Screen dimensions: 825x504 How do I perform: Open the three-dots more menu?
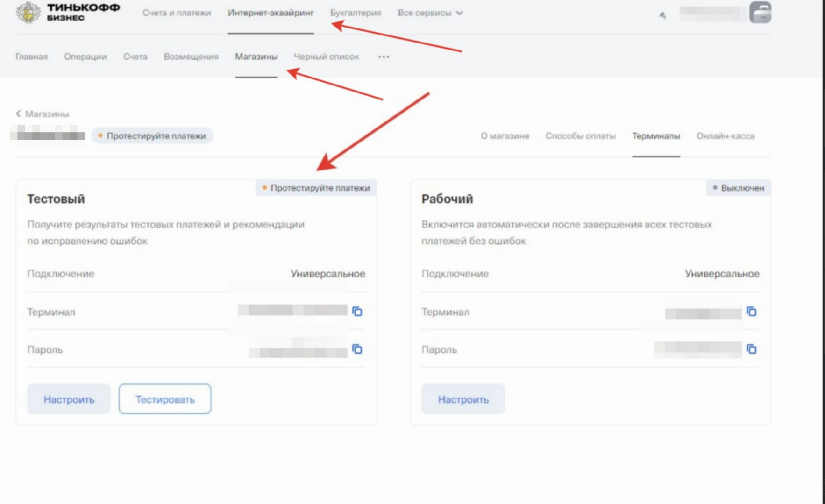click(384, 57)
